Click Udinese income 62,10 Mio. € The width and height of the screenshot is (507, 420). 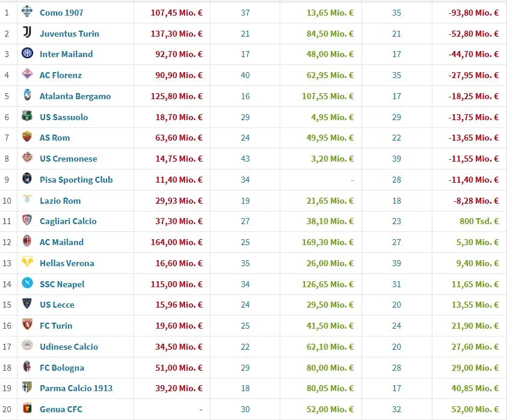pyautogui.click(x=330, y=347)
